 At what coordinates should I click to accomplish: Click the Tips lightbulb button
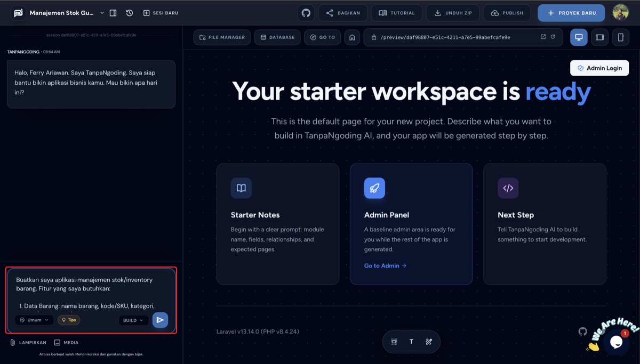[69, 320]
